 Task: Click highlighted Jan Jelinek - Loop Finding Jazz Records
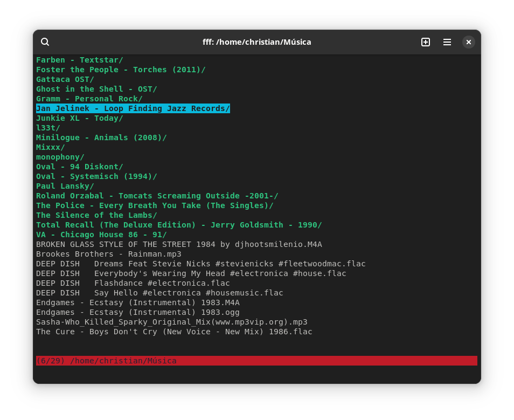[x=133, y=108]
